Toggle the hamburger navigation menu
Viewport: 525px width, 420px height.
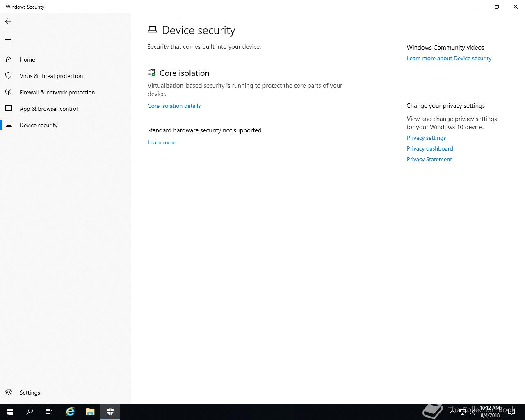coord(8,40)
